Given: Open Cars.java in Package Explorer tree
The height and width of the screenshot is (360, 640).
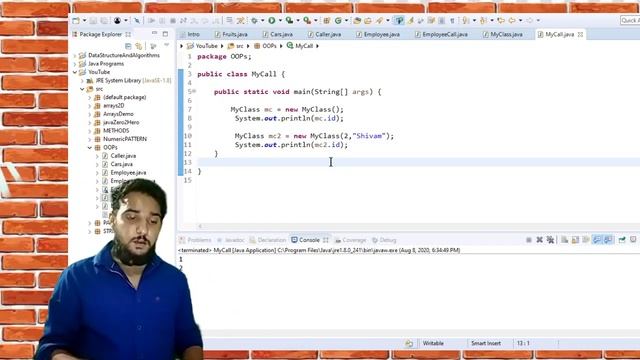Looking at the screenshot, I should [121, 164].
